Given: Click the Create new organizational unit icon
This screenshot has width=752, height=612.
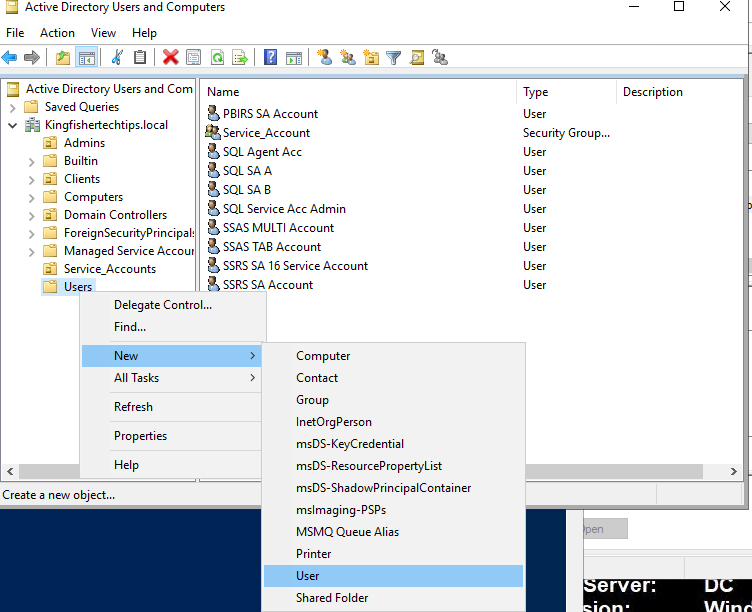Looking at the screenshot, I should click(x=371, y=58).
